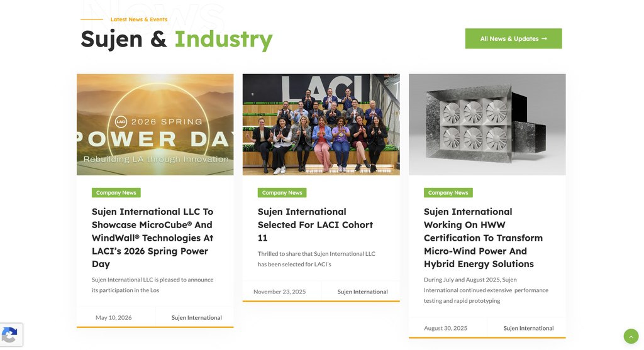
Task: Click Company News tag on Power Day article
Action: coord(116,192)
